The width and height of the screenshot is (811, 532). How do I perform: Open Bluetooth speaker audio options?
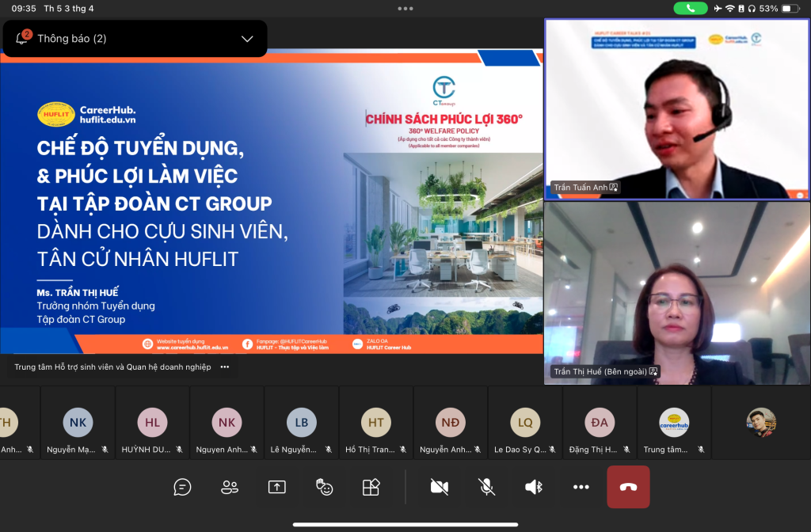534,487
